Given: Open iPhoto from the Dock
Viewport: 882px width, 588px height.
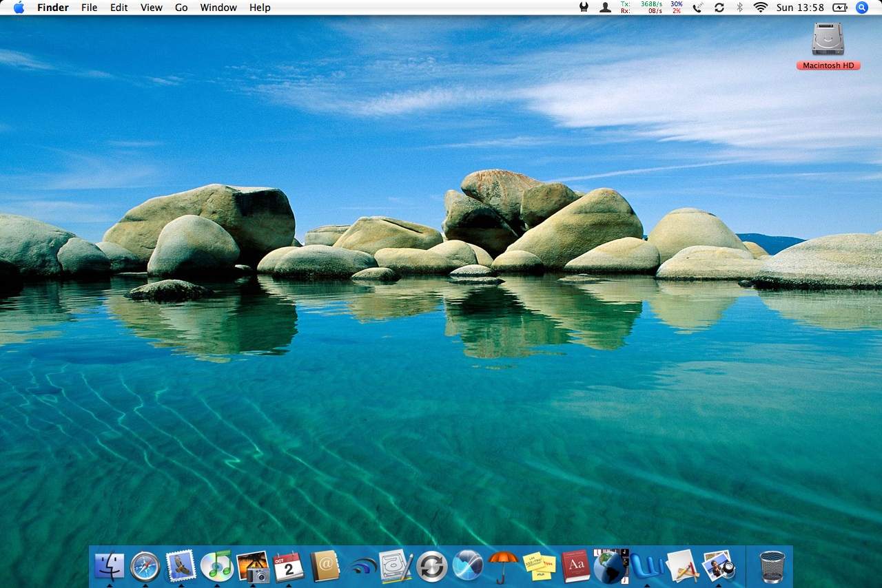Looking at the screenshot, I should [x=254, y=566].
